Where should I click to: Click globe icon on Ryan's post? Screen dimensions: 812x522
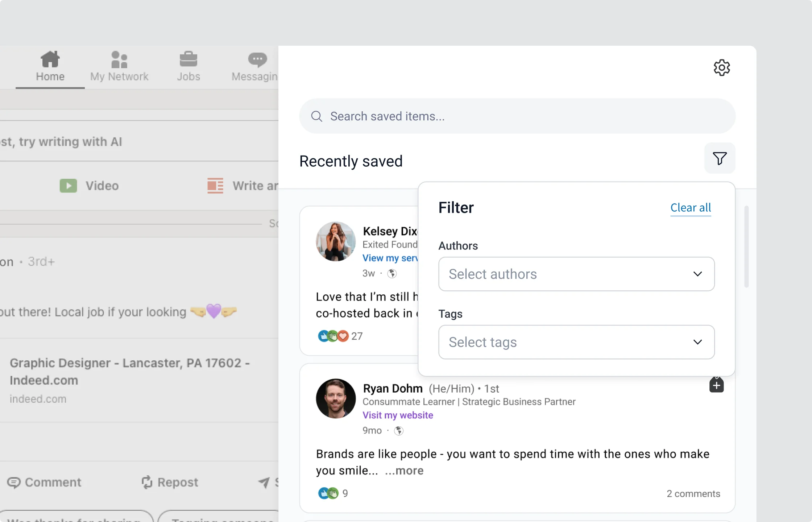pos(399,431)
